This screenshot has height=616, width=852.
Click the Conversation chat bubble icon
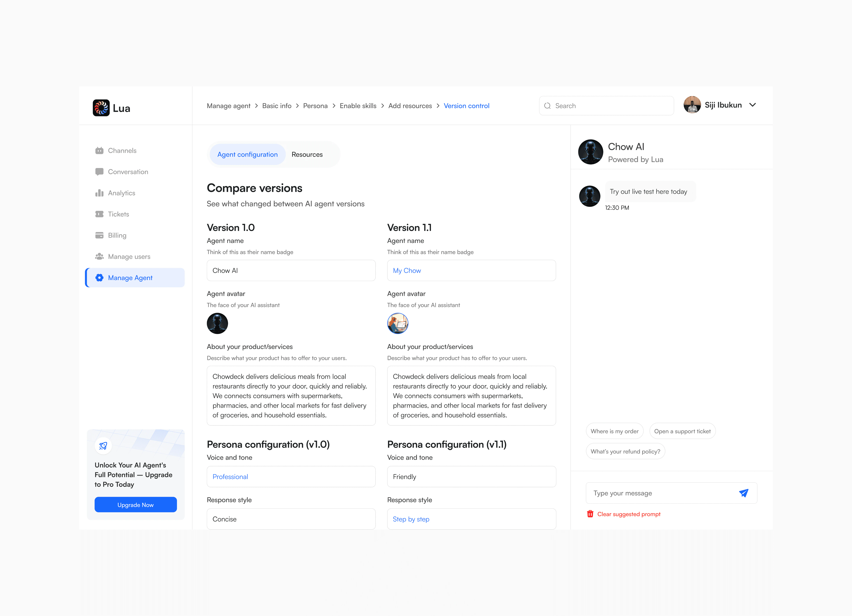(99, 172)
